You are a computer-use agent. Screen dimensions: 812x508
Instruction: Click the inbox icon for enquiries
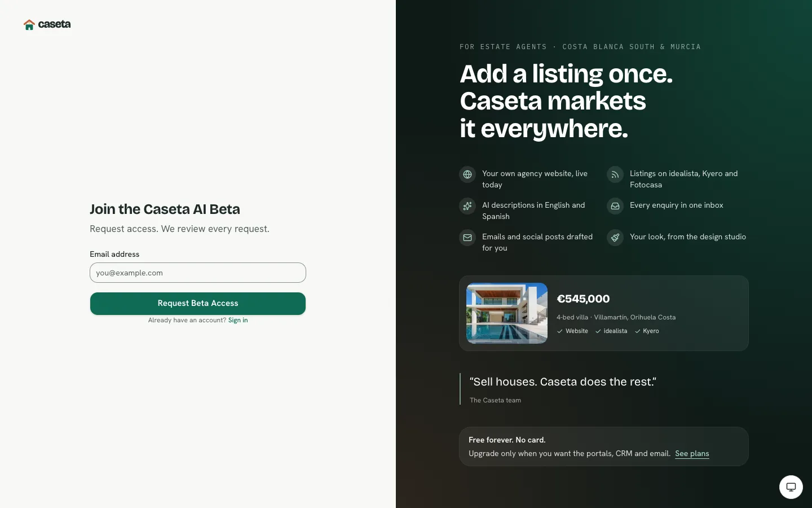[x=615, y=206]
